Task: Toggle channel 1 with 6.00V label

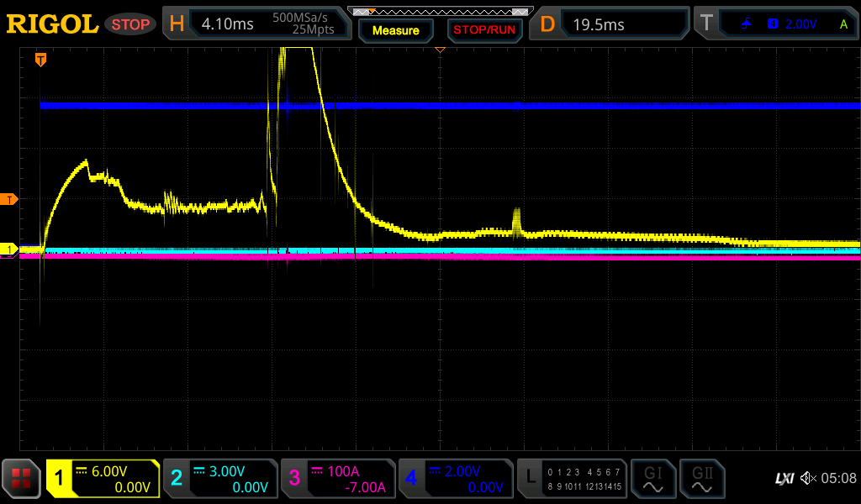Action: (103, 479)
